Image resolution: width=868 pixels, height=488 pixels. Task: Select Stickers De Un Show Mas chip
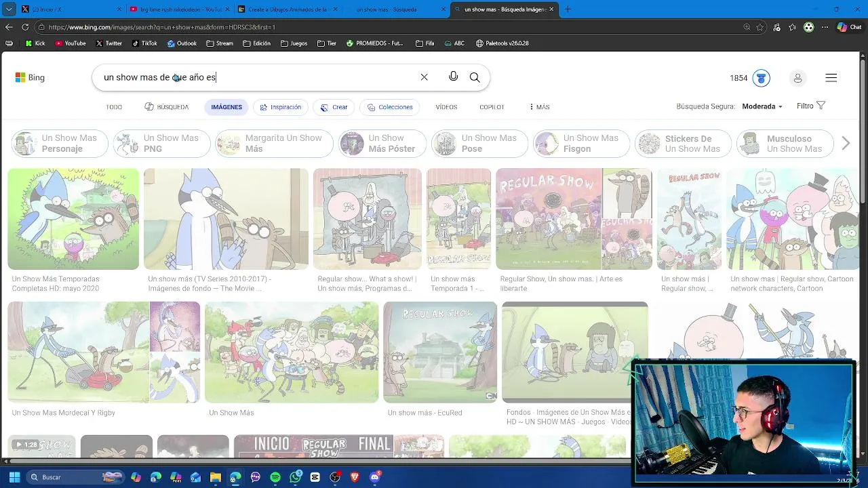[683, 144]
